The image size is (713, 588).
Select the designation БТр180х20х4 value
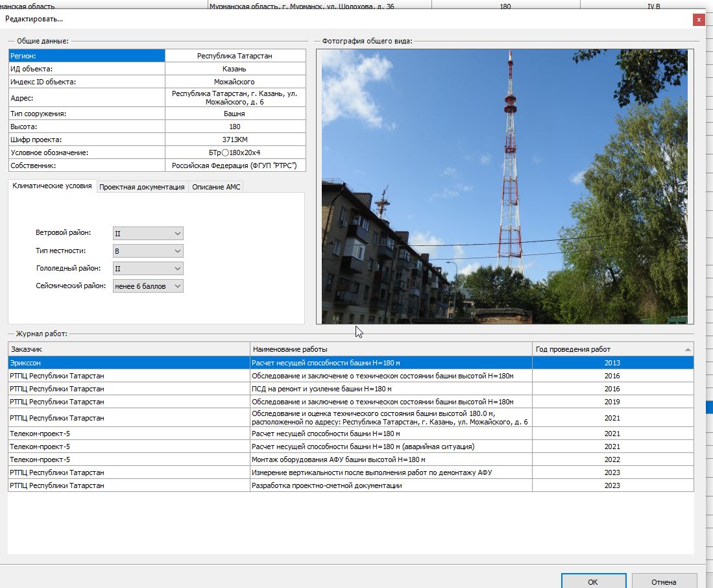coord(235,153)
